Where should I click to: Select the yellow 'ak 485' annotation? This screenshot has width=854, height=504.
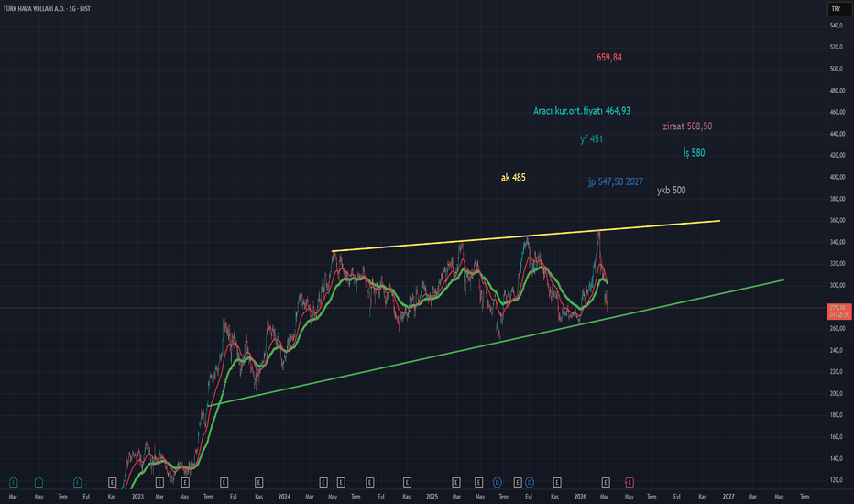[514, 177]
